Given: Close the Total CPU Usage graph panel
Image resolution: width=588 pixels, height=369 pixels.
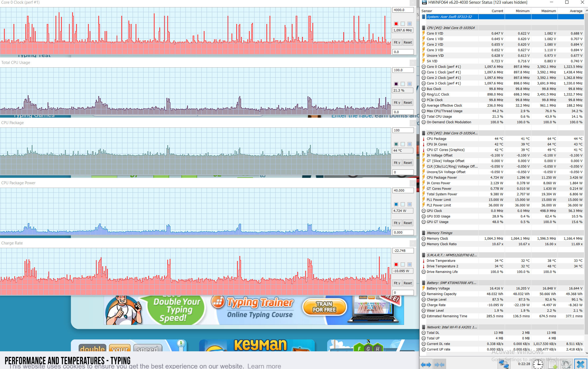Looking at the screenshot, I should coord(413,63).
